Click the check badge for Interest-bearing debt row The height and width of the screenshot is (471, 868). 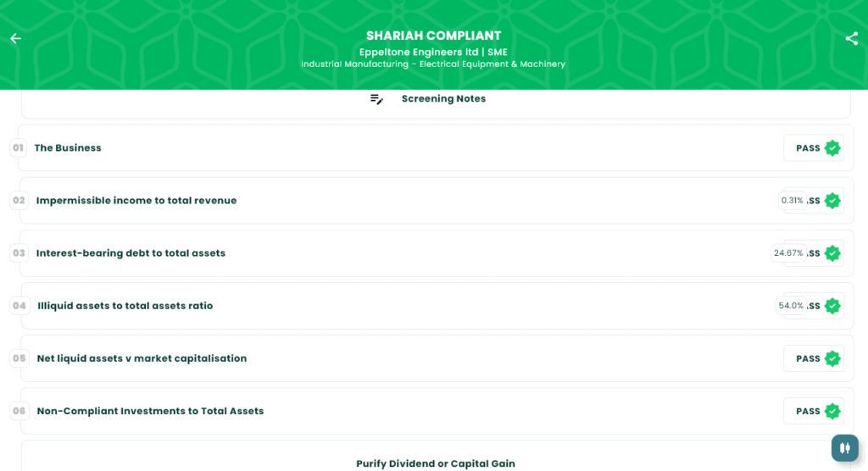coord(832,253)
